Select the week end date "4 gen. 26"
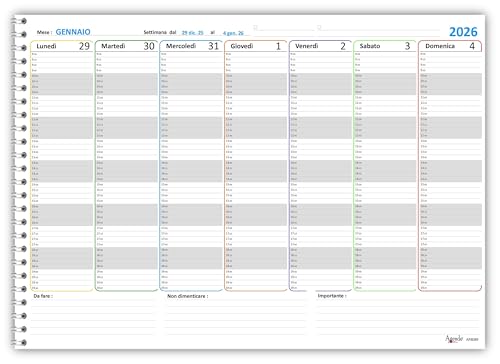Screen dimensions: 500x364 pos(233,33)
